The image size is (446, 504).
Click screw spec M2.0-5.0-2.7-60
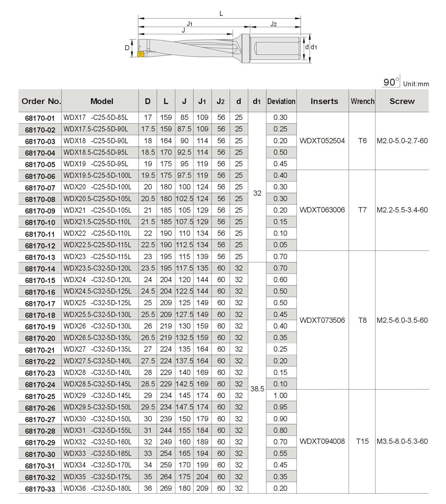coord(402,141)
